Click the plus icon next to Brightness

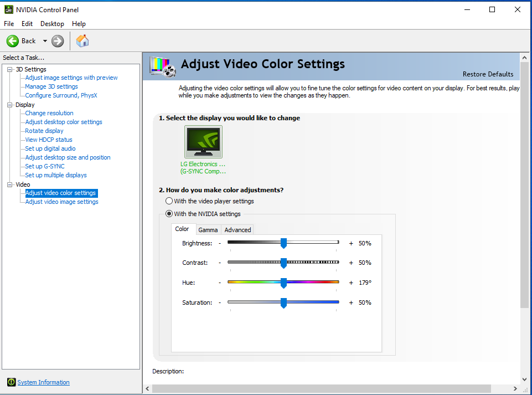pyautogui.click(x=351, y=243)
